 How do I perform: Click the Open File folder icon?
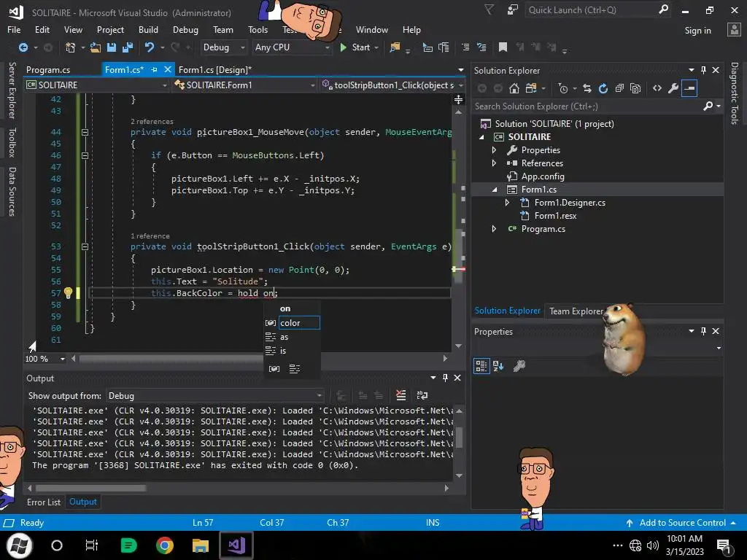(x=96, y=47)
